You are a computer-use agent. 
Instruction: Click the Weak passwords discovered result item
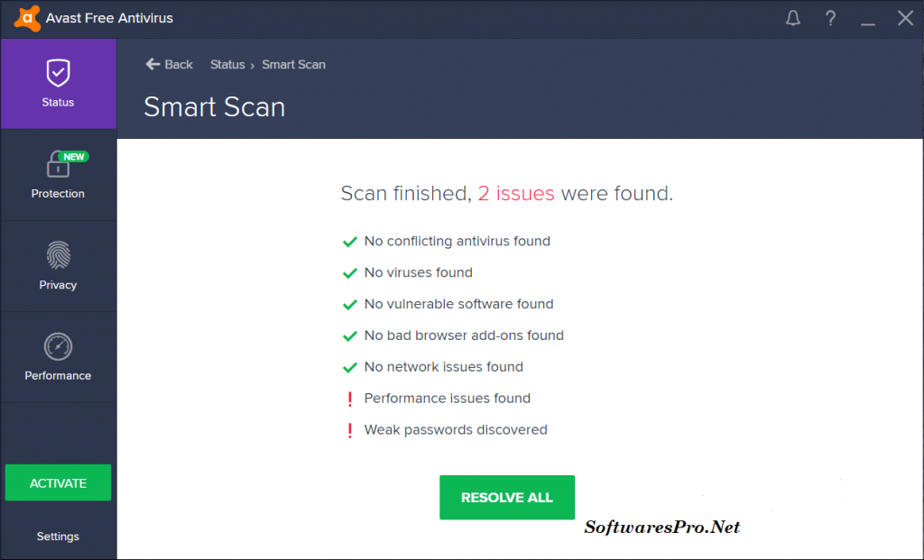456,429
